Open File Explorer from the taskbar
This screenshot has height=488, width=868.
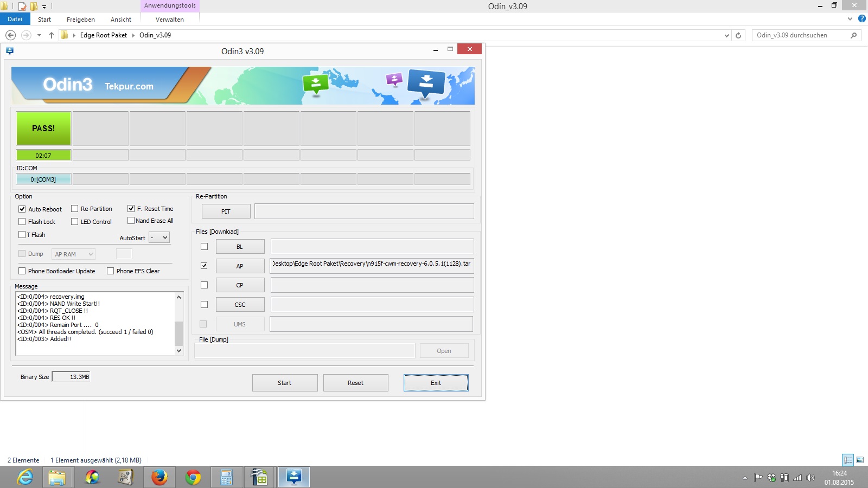click(x=57, y=477)
